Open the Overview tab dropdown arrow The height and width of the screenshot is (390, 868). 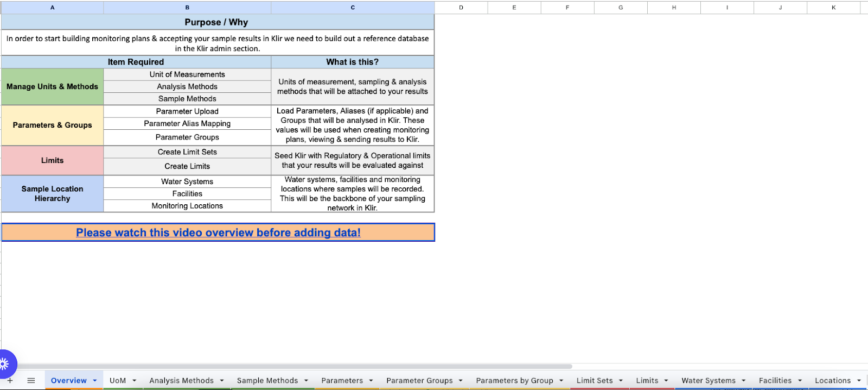coord(95,381)
